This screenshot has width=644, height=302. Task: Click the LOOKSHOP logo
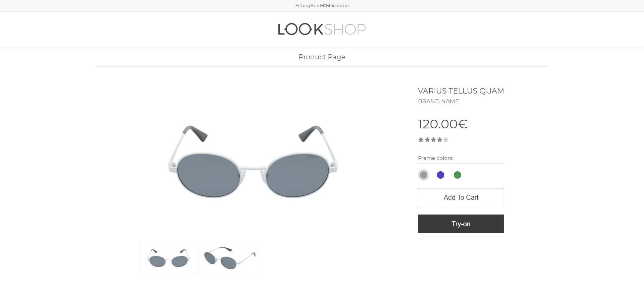[322, 29]
